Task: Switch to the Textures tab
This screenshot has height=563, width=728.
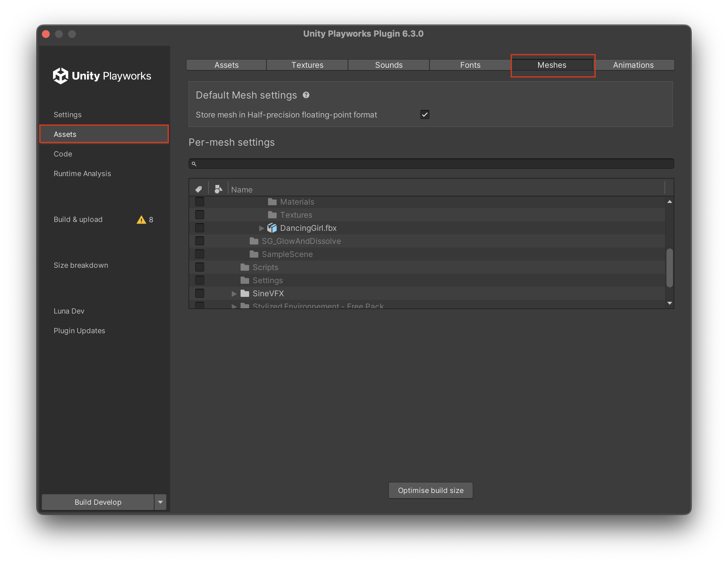Action: coord(307,65)
